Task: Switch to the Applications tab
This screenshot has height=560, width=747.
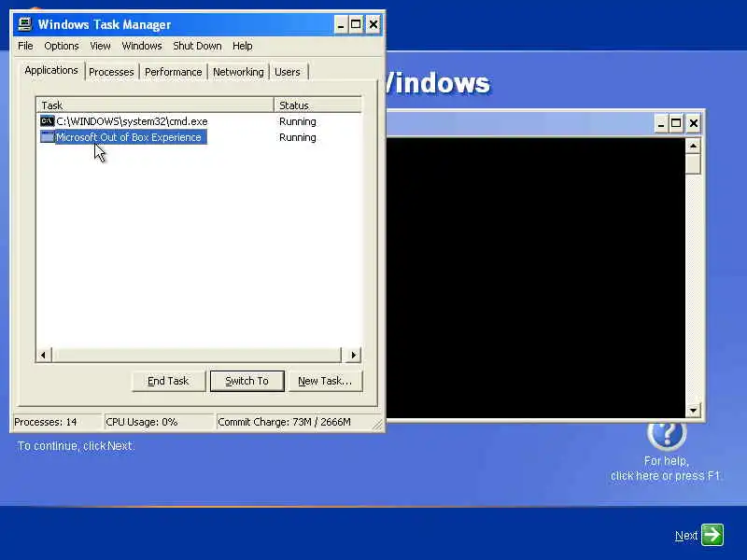Action: 51,71
